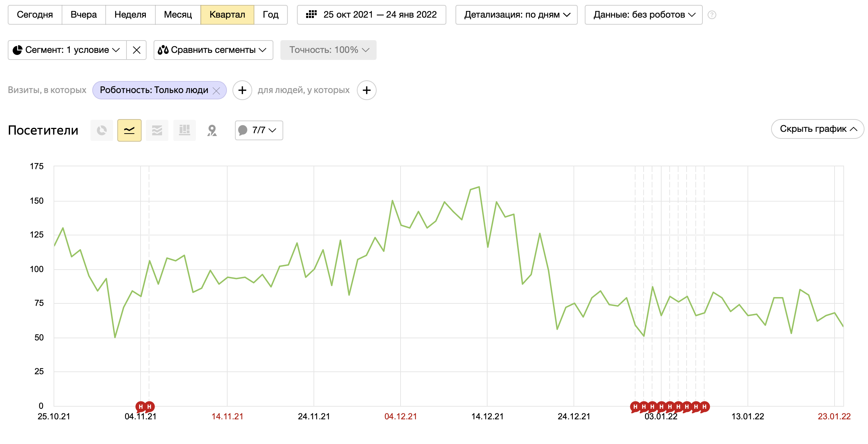Expand 'Детализация: по дням' dropdown
The image size is (868, 444).
coord(516,15)
